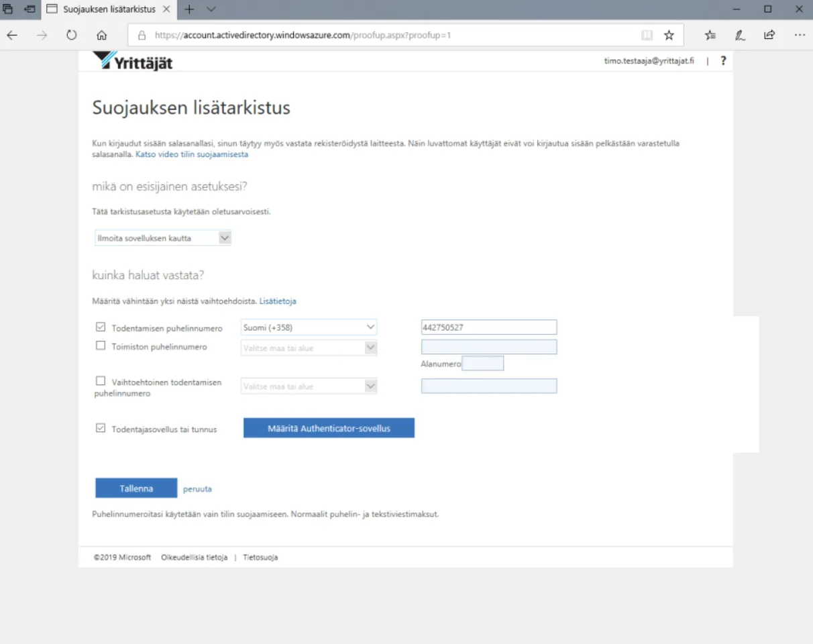Click the Määritä Authenticator-sovellus button
Viewport: 813px width, 644px height.
329,428
